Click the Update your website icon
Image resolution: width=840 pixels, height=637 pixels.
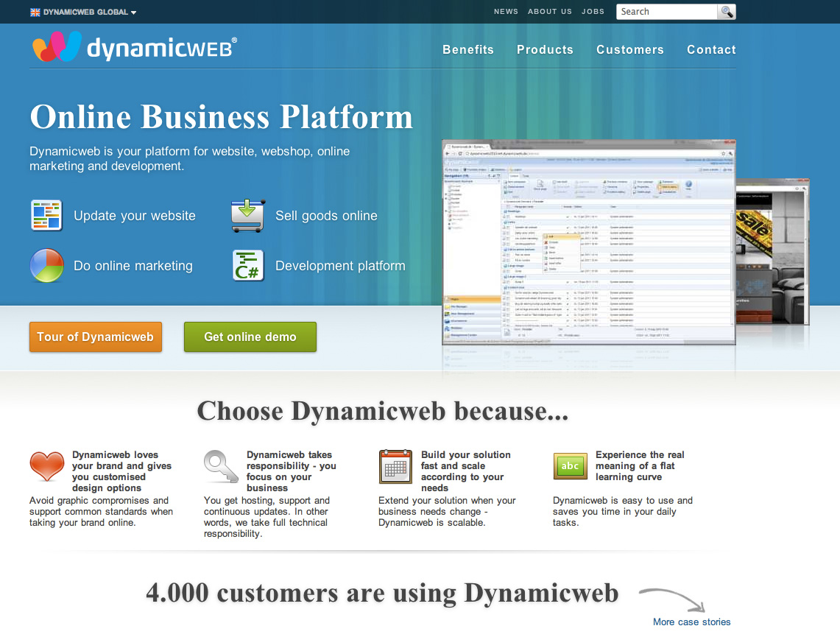pyautogui.click(x=46, y=215)
